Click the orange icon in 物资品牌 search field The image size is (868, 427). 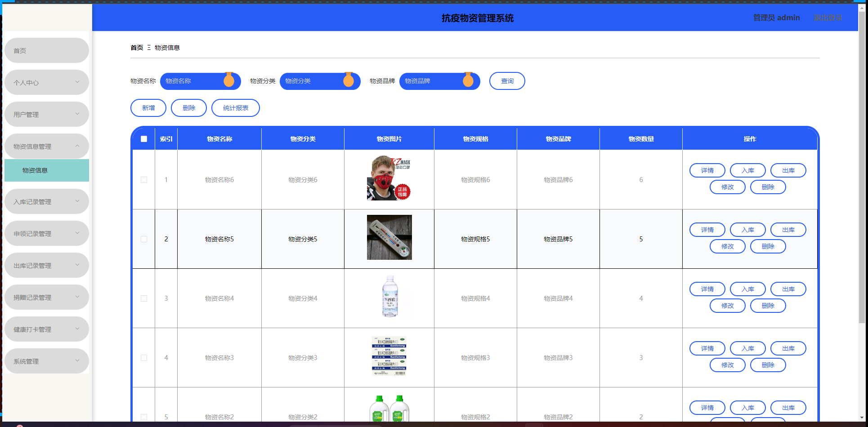(x=468, y=80)
